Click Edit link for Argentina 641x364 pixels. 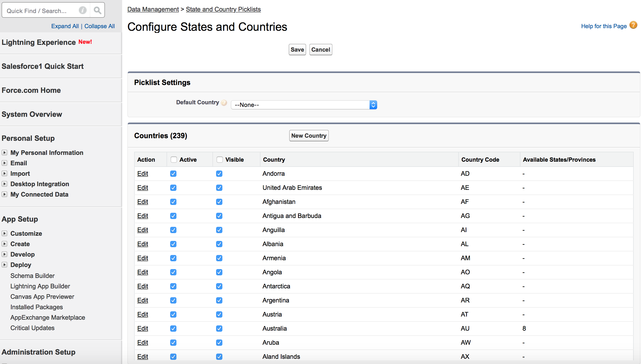tap(143, 300)
